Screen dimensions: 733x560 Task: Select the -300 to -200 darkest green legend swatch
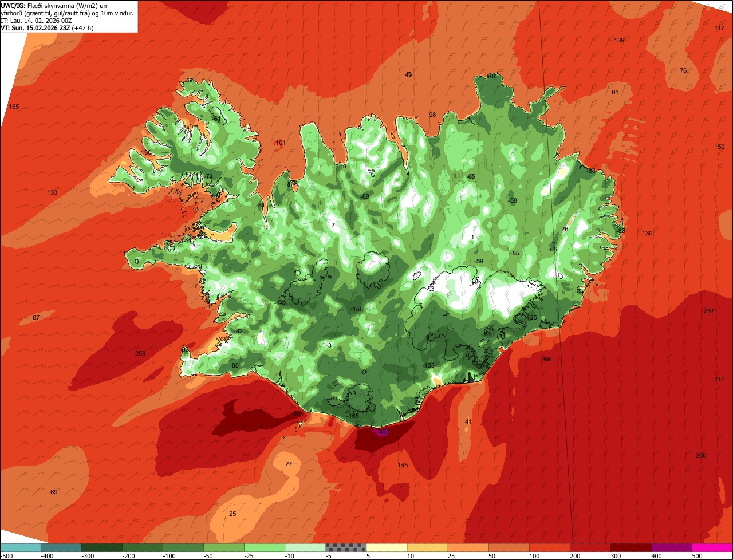pos(101,547)
